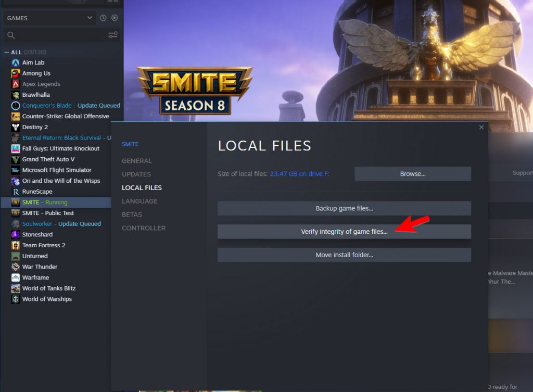The height and width of the screenshot is (392, 533).
Task: Click Backup game files...
Action: (345, 208)
